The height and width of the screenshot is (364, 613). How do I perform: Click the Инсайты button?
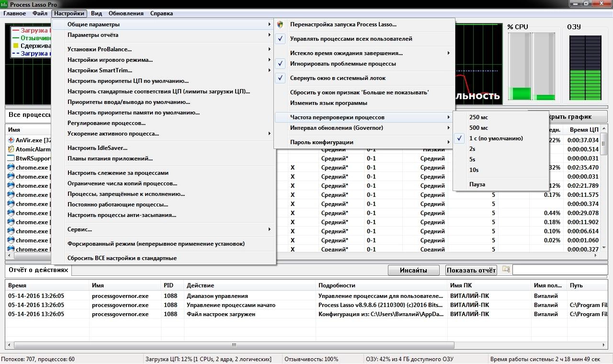point(414,270)
